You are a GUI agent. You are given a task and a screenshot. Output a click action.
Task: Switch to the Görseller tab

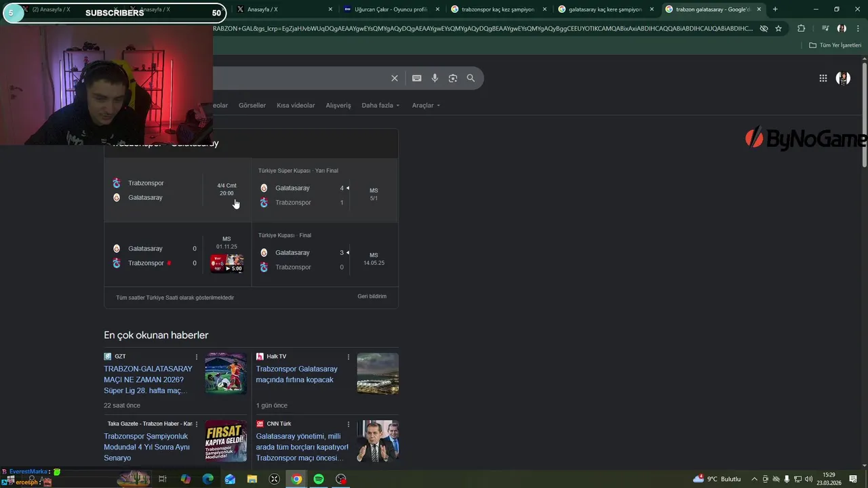pos(252,105)
